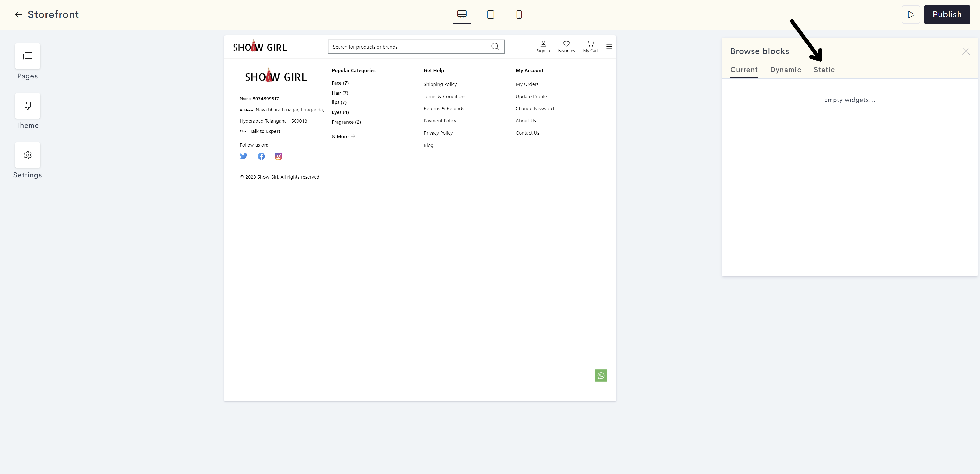Screen dimensions: 980x474
Task: Open the Fragrance (2) category
Action: (346, 122)
